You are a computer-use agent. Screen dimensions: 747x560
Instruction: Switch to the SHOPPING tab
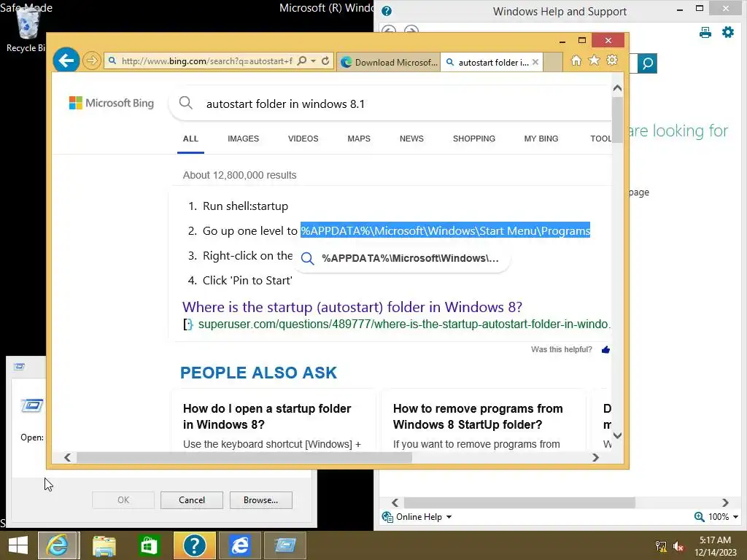tap(474, 139)
